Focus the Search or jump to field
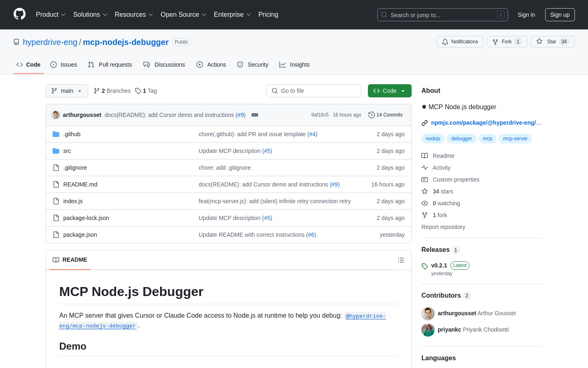Viewport: 588px width, 368px height. [443, 15]
